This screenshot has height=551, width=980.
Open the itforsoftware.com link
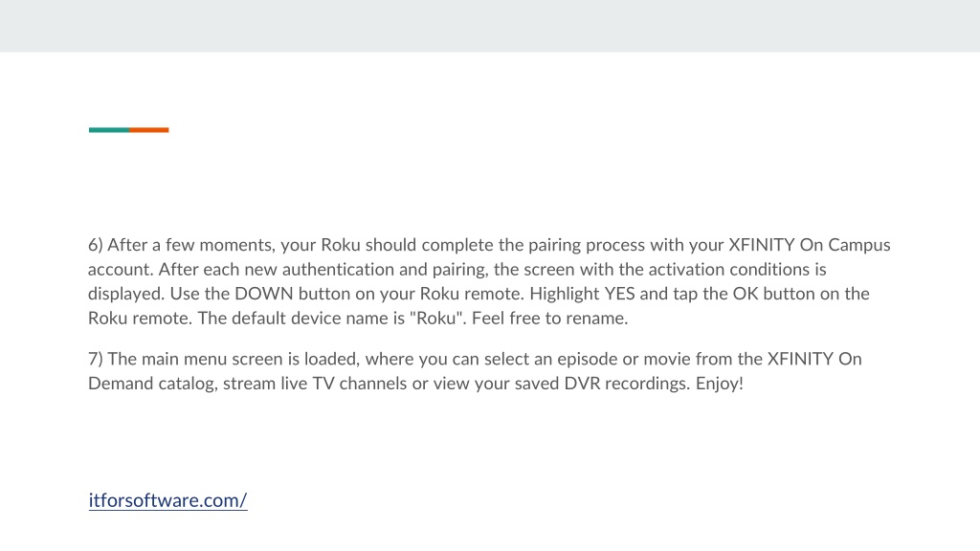(x=167, y=500)
